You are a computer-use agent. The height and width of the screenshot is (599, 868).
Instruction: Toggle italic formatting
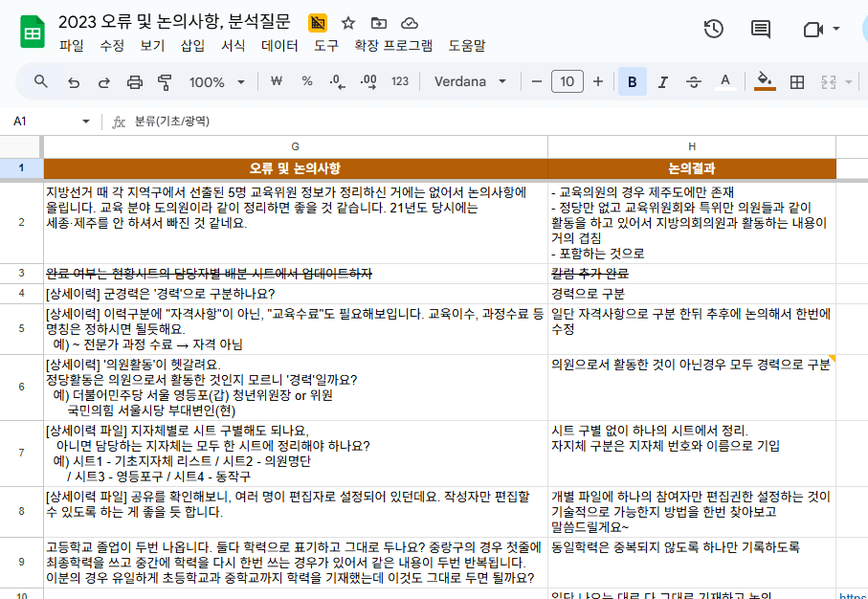tap(662, 82)
